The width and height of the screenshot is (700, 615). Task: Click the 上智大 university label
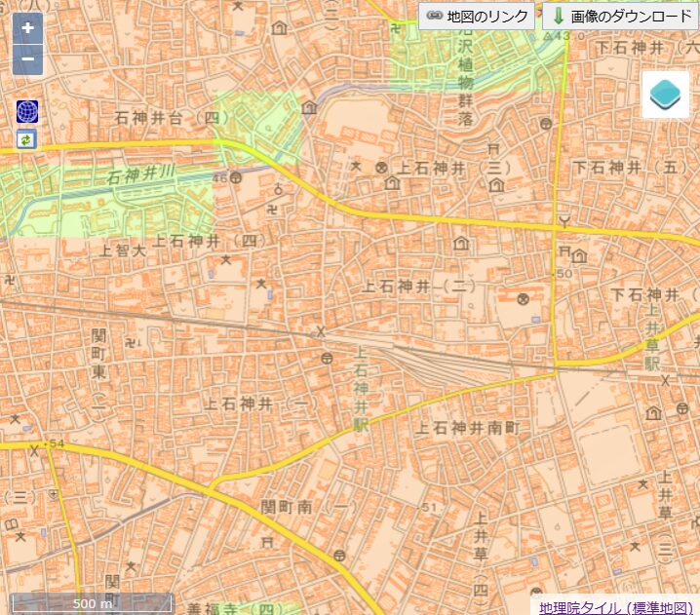(x=124, y=250)
